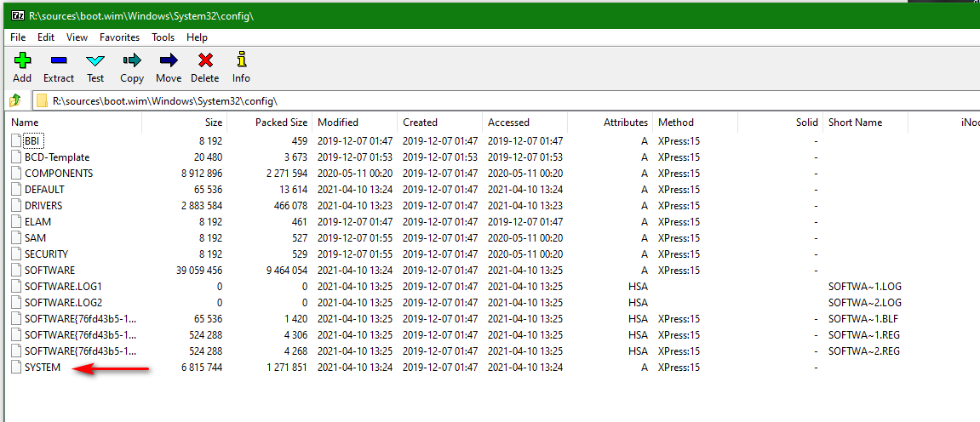Open the Help menu
Viewport: 980px width, 422px height.
coord(196,37)
